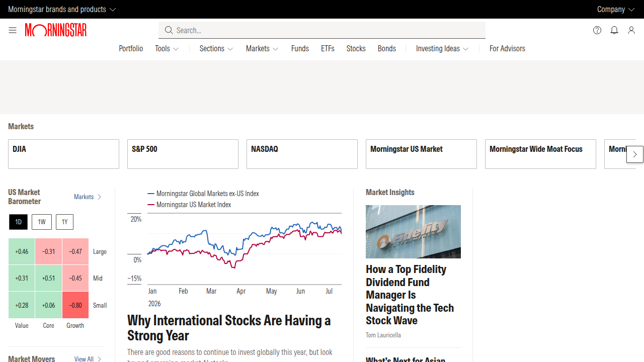Click the Fidelity building thumbnail
The height and width of the screenshot is (362, 644).
click(x=413, y=232)
